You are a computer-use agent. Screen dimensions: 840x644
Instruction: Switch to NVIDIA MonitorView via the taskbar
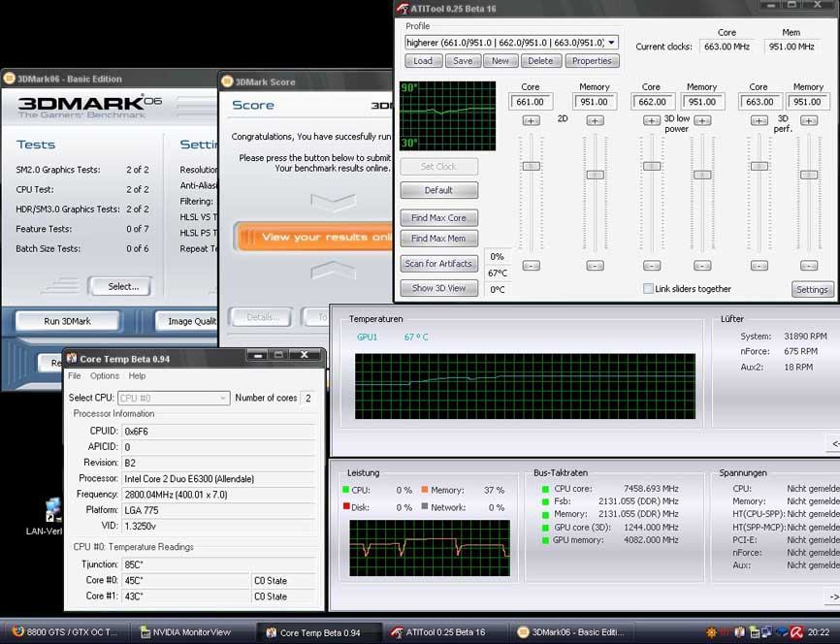tap(192, 632)
